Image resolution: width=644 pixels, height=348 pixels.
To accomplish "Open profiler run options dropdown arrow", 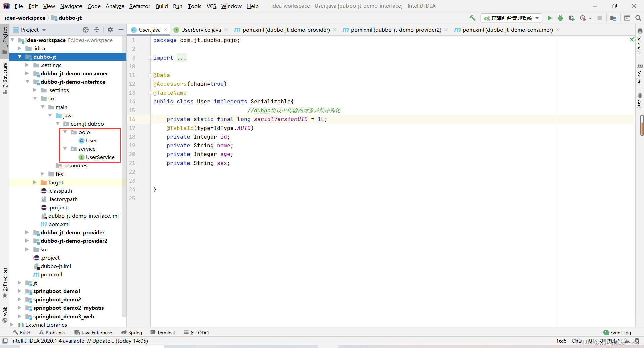I will pyautogui.click(x=590, y=18).
